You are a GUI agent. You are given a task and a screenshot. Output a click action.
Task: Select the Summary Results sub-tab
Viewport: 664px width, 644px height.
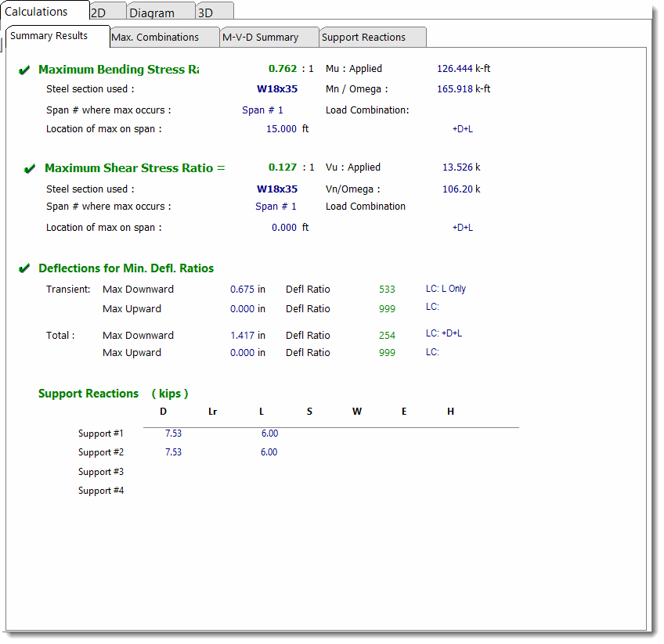click(x=49, y=36)
